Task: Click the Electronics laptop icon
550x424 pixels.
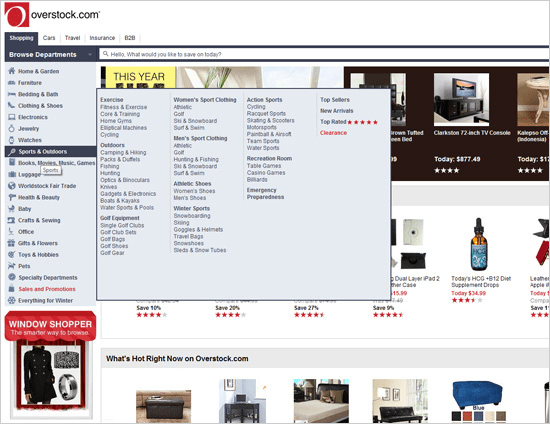Action: click(12, 117)
